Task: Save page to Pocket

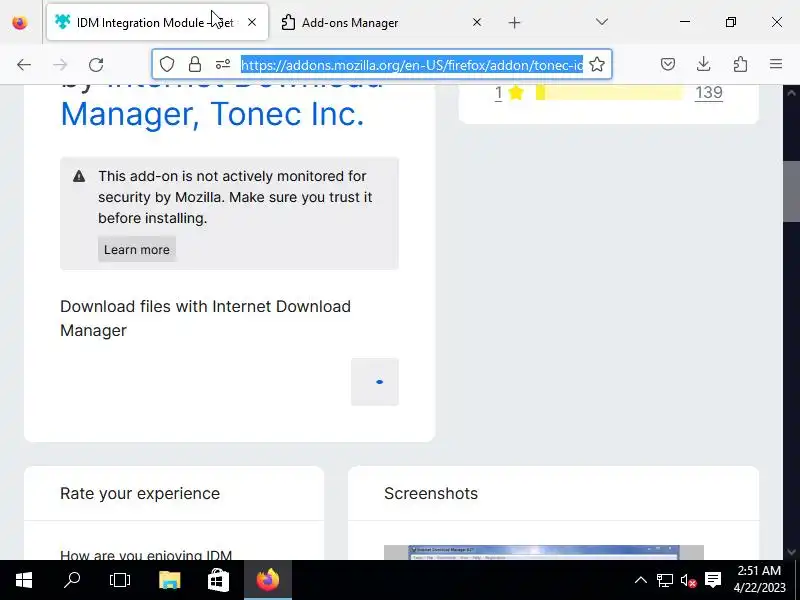Action: tap(668, 64)
